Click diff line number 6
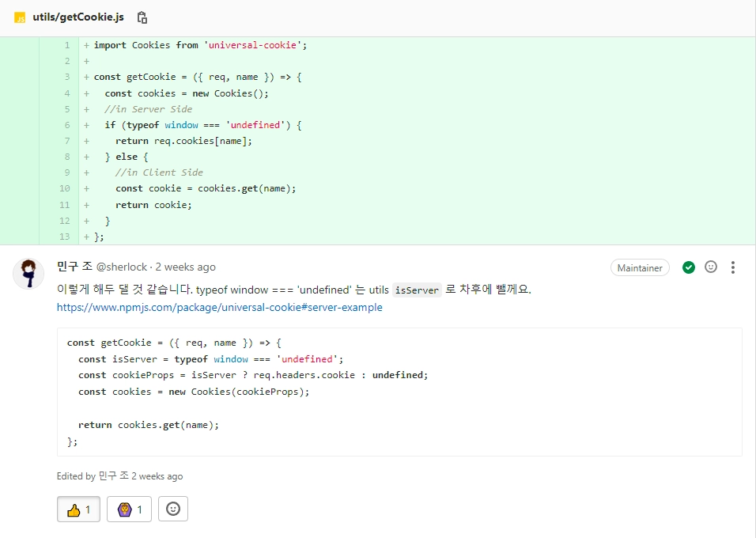Image resolution: width=756 pixels, height=538 pixels. (67, 125)
